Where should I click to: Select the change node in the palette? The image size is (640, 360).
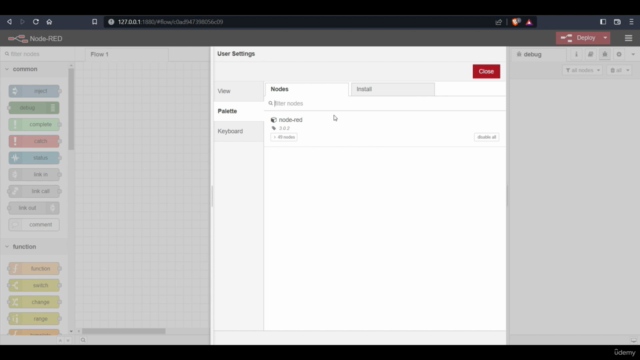point(34,302)
